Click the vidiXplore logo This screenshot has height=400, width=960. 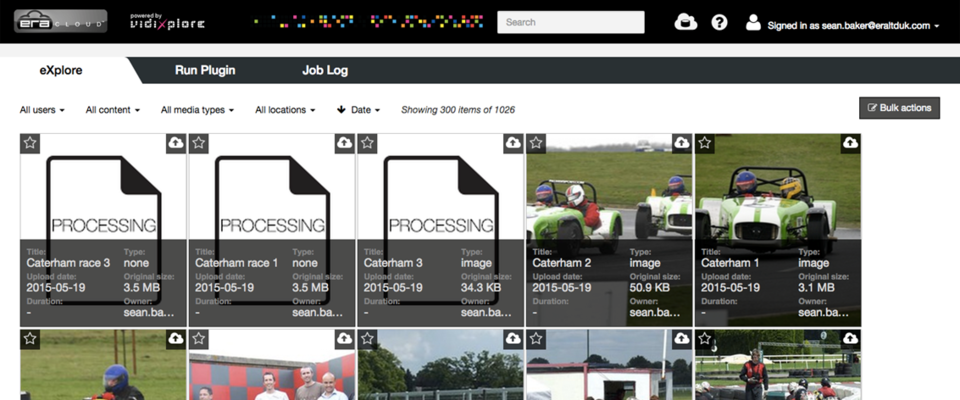point(168,22)
